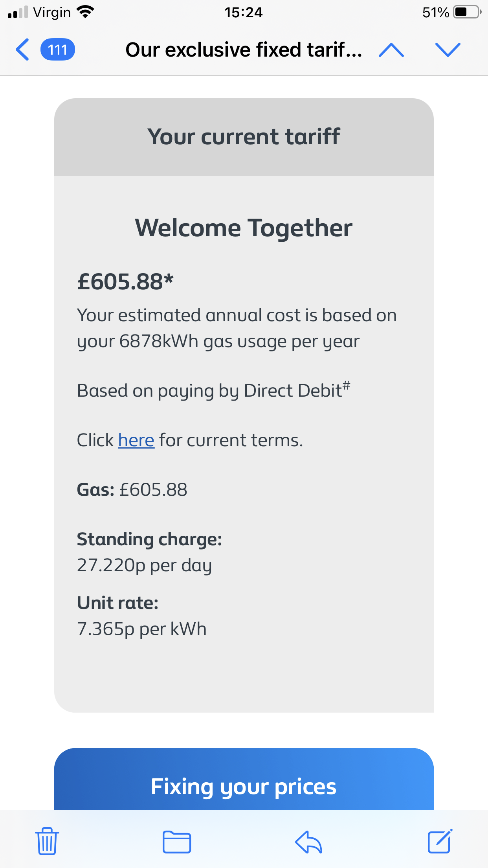
Task: Tap the battery indicator in status bar
Action: [x=467, y=12]
